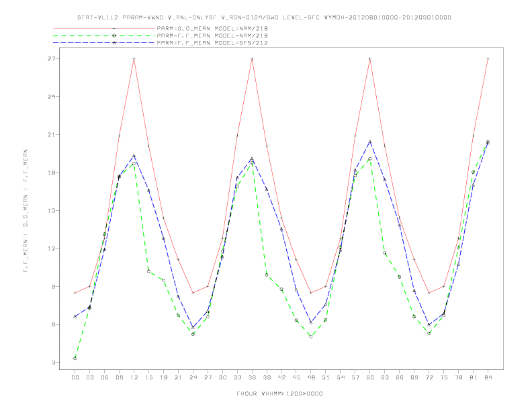Click the x-axis tick label 57
The height and width of the screenshot is (411, 532).
[355, 377]
